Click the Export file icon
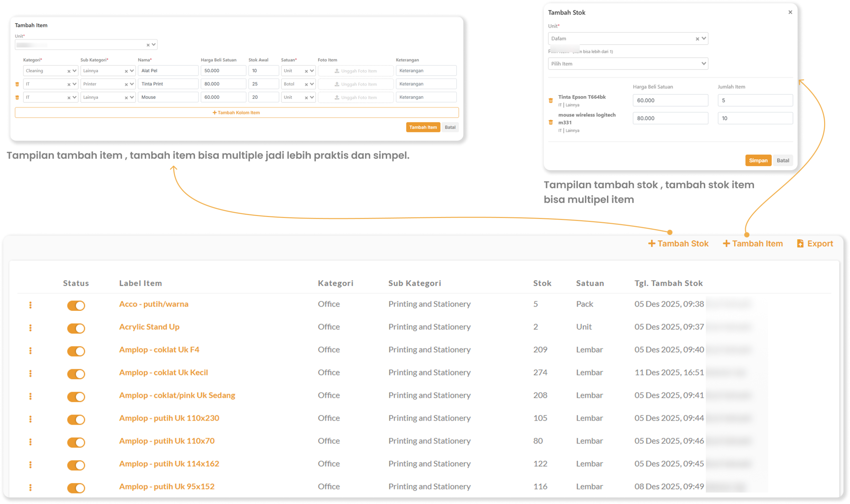This screenshot has width=850, height=504. pyautogui.click(x=800, y=244)
